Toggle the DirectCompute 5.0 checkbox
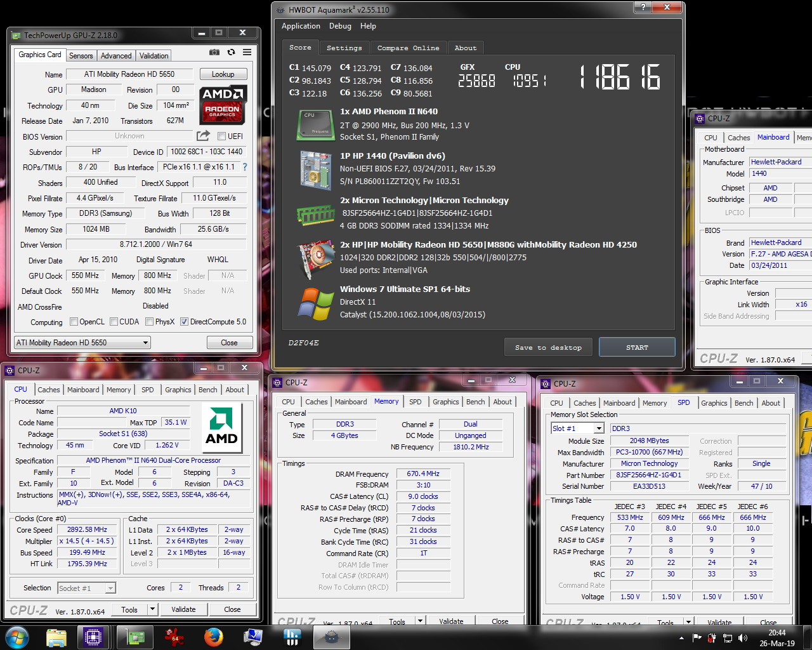The image size is (812, 650). tap(185, 322)
